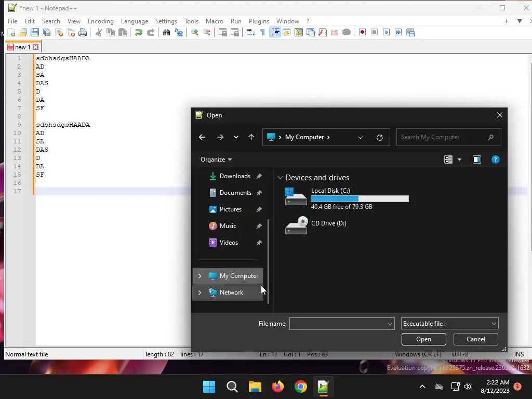This screenshot has width=532, height=399.
Task: Click the blue Help question mark icon
Action: tap(495, 159)
